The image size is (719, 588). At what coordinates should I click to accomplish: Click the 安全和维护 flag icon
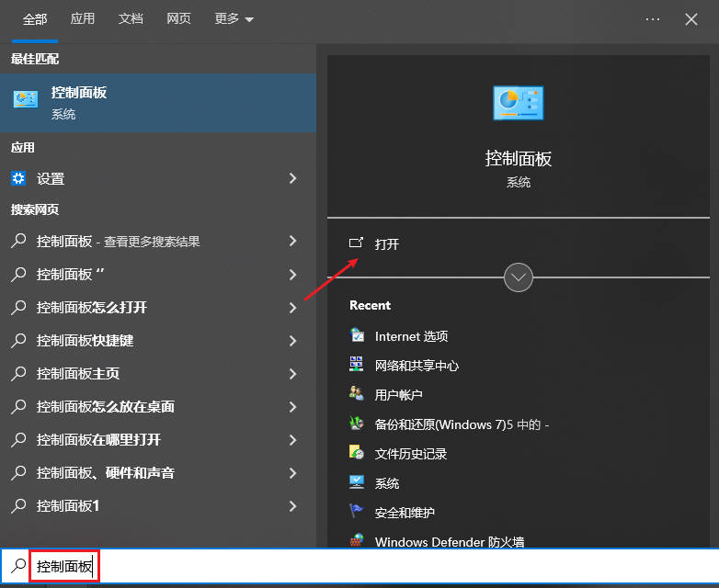point(357,510)
